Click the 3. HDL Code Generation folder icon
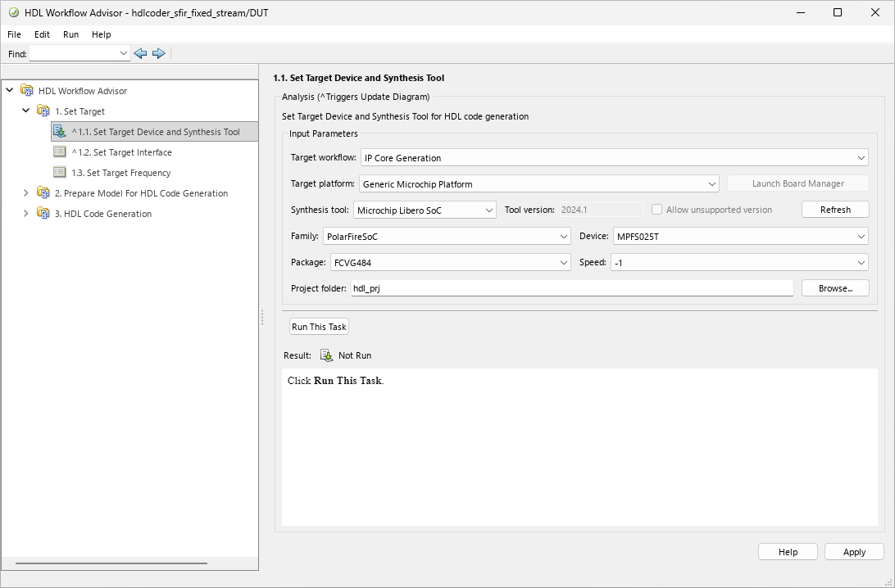Viewport: 895px width, 588px height. pos(43,214)
